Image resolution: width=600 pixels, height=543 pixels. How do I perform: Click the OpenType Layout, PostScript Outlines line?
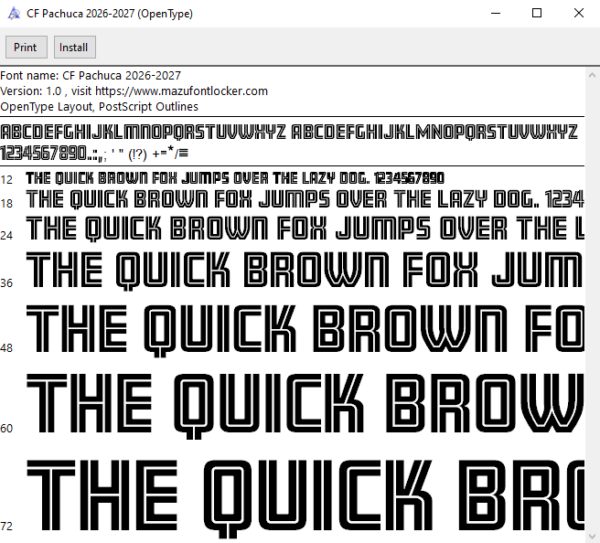coord(99,106)
